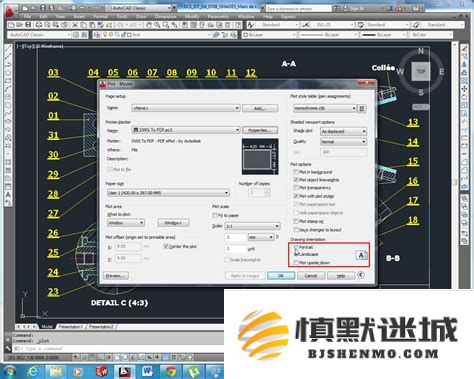474x379 pixels.
Task: Click the Zoom Realtime magnifier icon
Action: click(157, 25)
